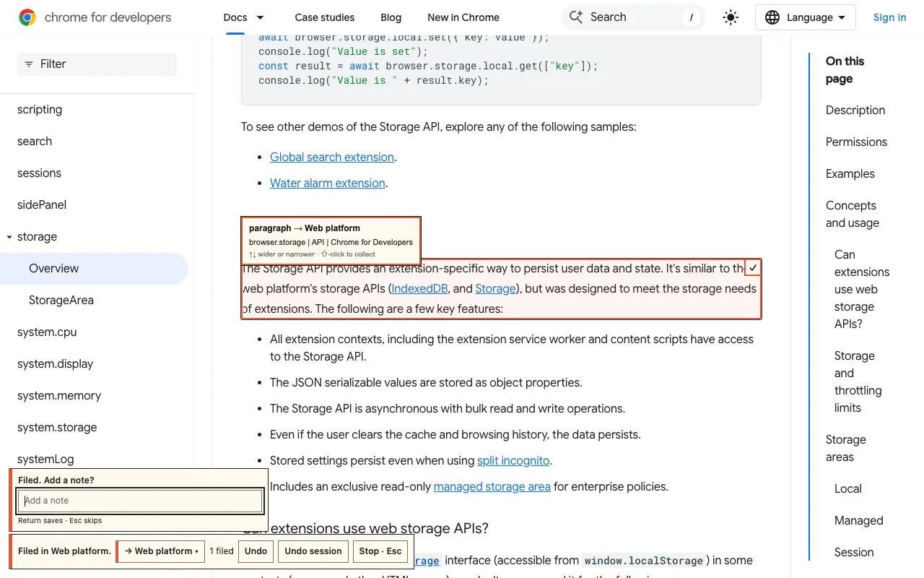Viewport: 924px width, 578px height.
Task: Open the Docs dropdown arrow
Action: click(260, 17)
